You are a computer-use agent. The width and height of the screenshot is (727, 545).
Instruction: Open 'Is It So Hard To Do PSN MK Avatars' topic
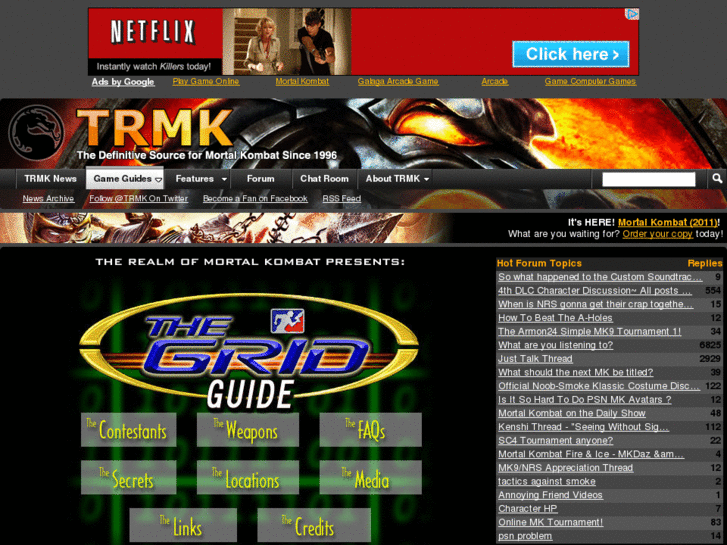[x=585, y=399]
